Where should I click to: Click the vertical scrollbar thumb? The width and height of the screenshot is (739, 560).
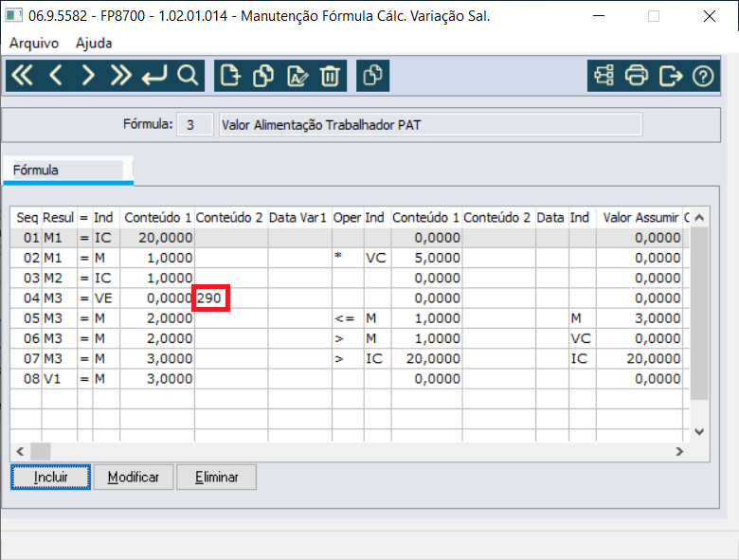[699, 313]
